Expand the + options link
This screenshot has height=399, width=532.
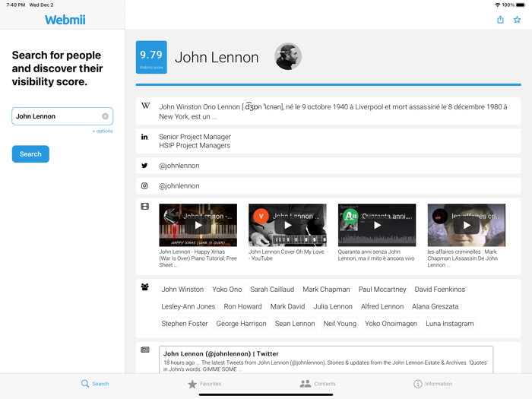tap(103, 131)
